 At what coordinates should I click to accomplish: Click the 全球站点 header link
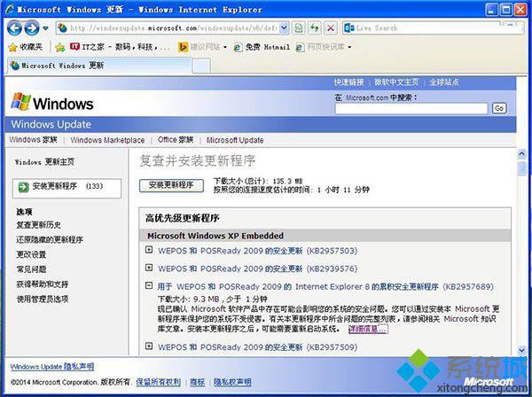pos(444,82)
